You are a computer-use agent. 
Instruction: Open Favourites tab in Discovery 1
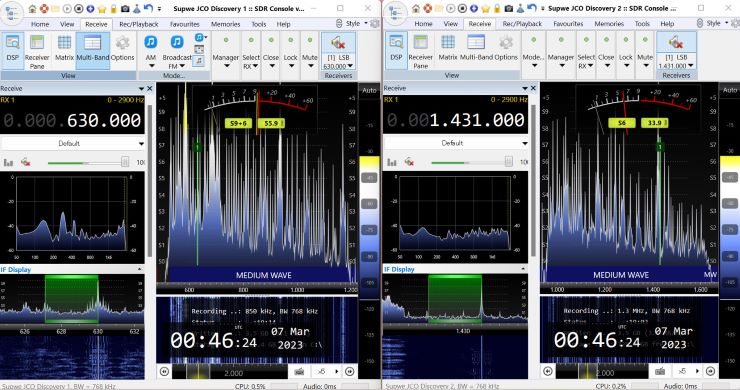(x=185, y=24)
